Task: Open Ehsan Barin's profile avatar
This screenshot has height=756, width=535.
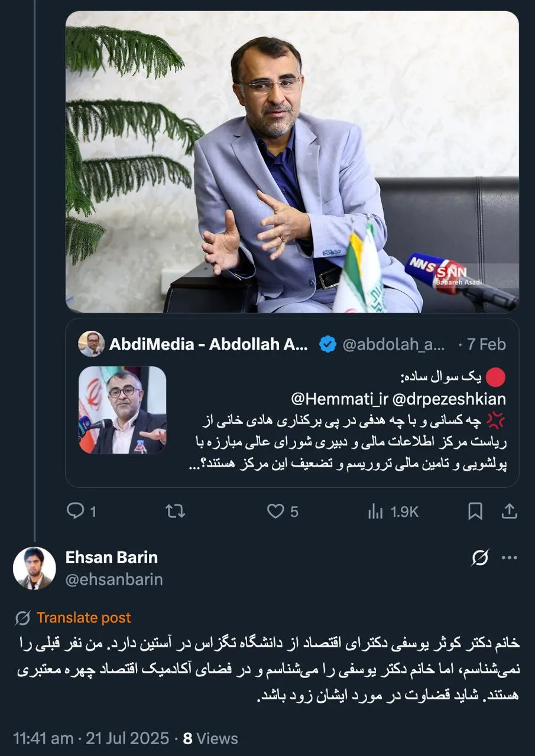Action: point(34,568)
